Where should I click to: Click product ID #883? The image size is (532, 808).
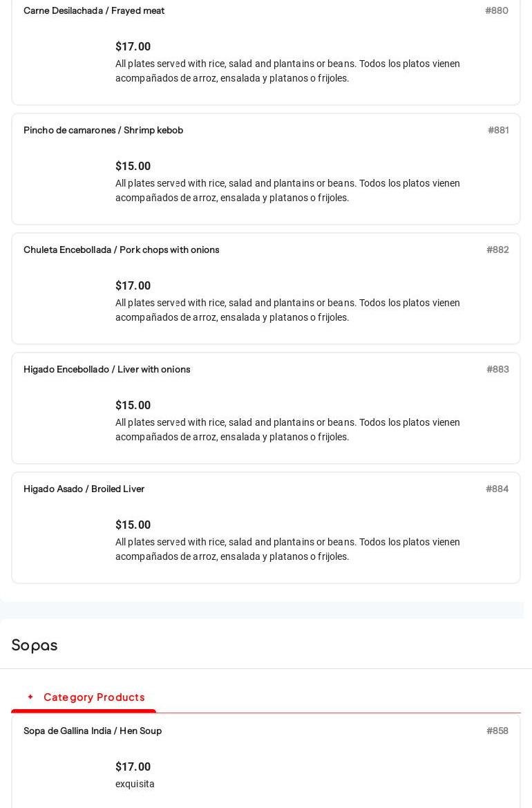[497, 369]
